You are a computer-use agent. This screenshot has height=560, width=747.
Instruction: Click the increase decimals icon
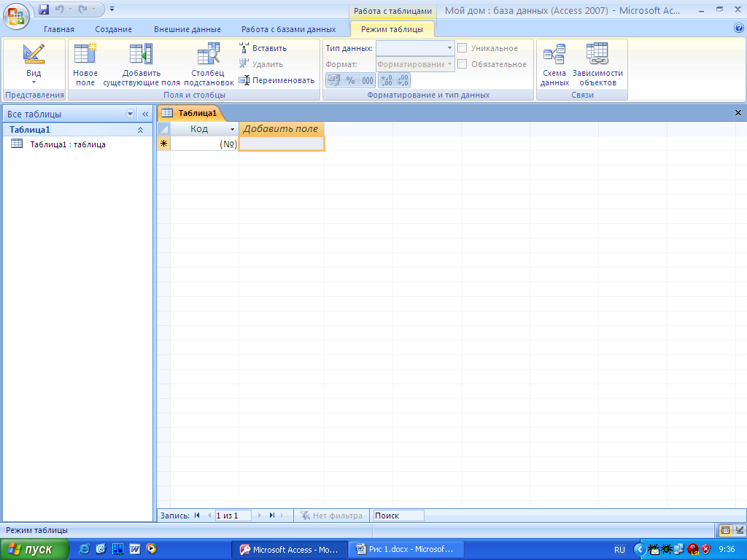tap(387, 80)
